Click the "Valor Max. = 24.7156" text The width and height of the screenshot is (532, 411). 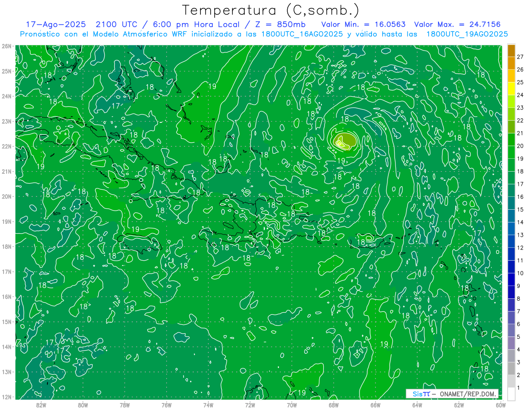(457, 24)
